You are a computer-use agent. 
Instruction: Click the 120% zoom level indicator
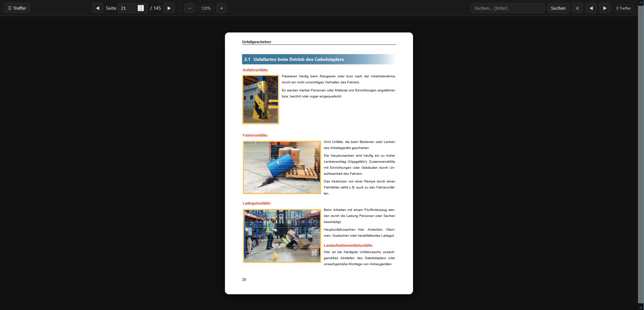click(x=206, y=8)
